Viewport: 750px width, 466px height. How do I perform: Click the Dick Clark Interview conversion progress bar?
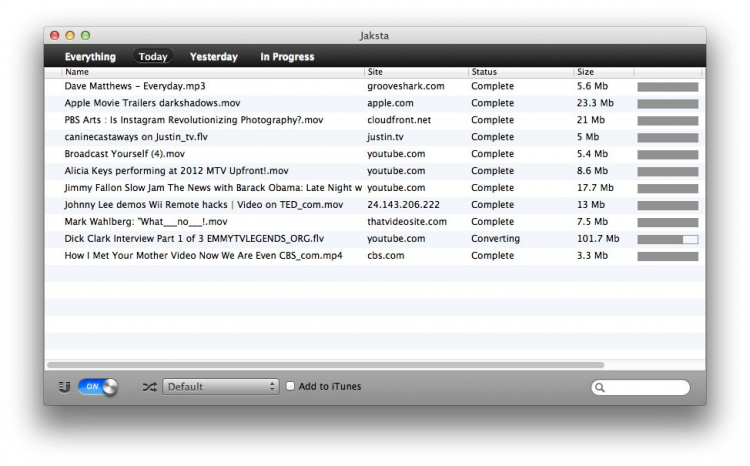coord(668,239)
